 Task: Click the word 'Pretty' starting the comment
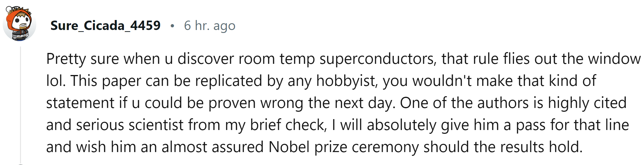[x=66, y=59]
